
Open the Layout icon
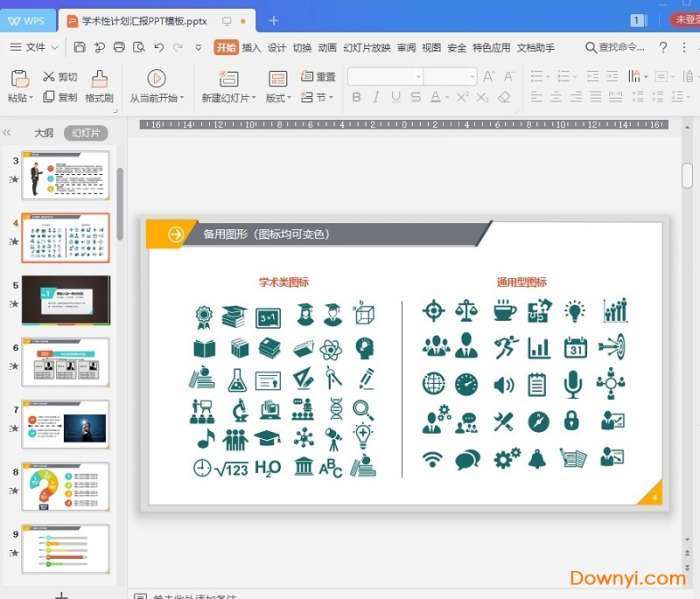(x=278, y=79)
